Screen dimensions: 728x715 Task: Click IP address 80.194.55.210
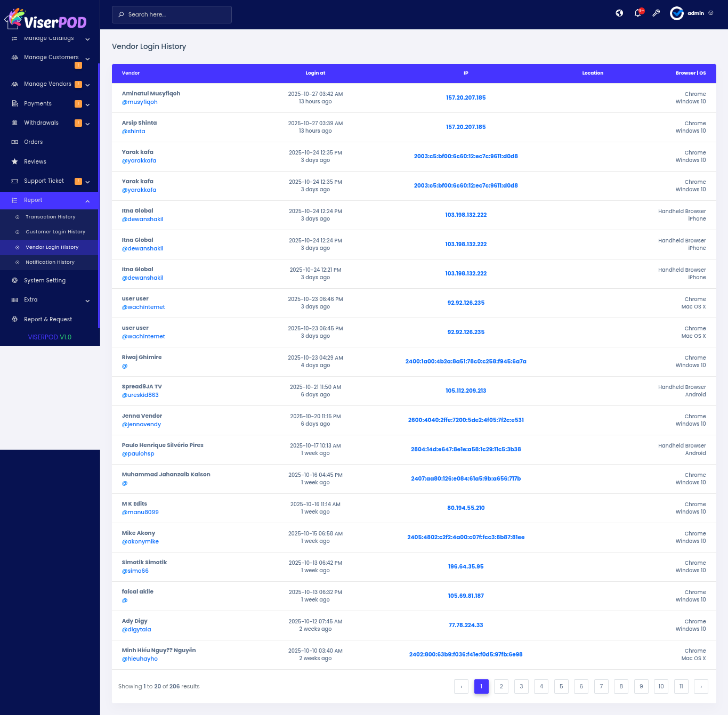pos(466,508)
